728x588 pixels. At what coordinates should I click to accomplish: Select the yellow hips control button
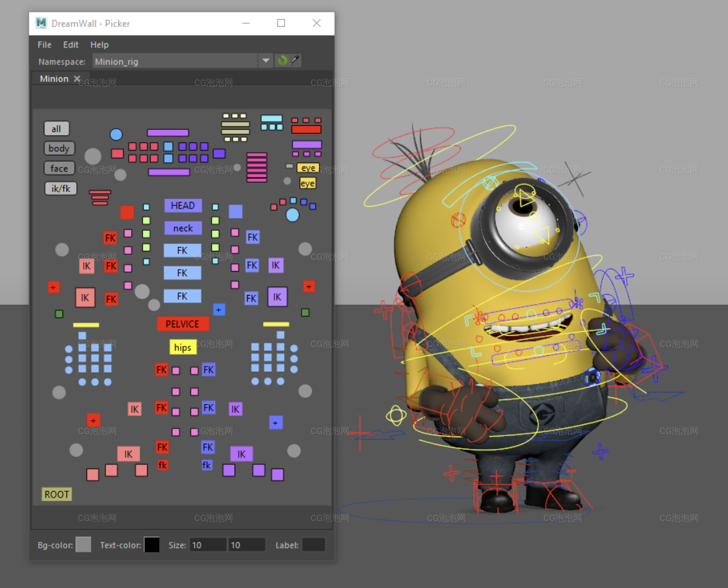coord(183,347)
